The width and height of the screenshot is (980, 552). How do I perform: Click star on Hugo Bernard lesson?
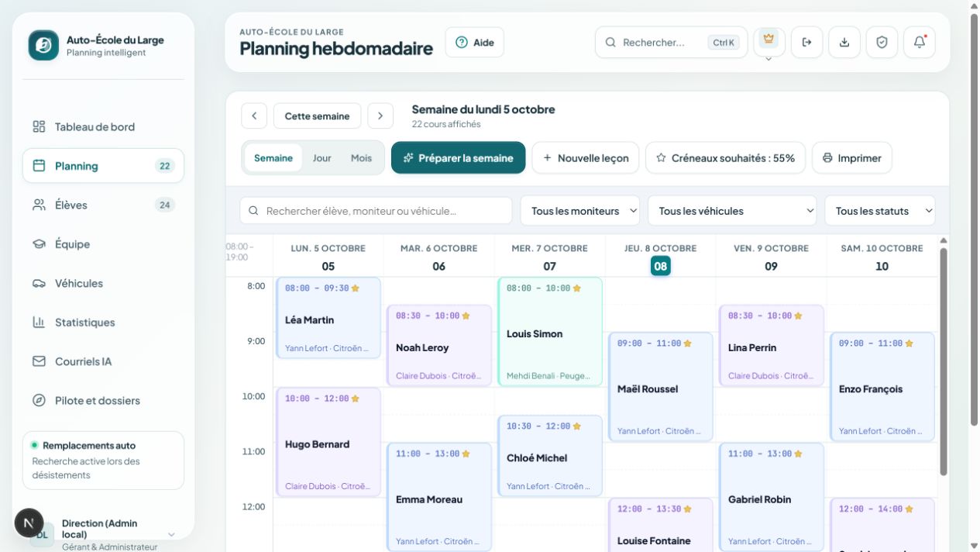point(356,398)
